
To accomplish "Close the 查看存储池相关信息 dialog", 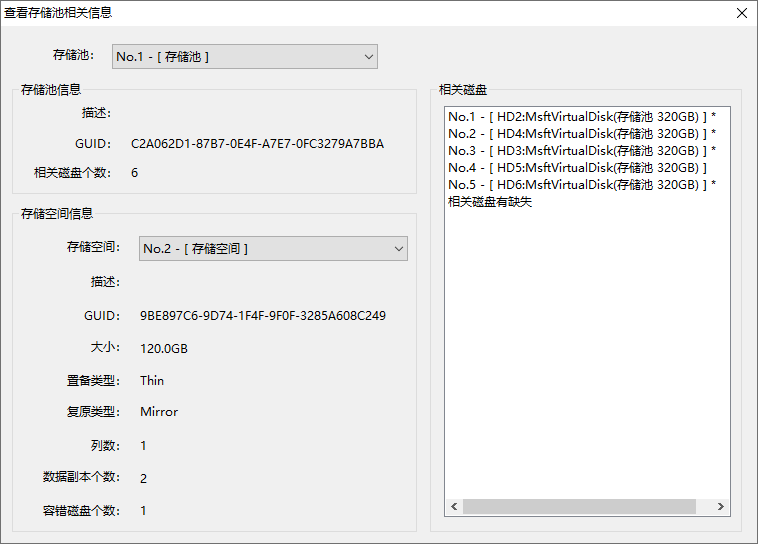I will pyautogui.click(x=742, y=13).
